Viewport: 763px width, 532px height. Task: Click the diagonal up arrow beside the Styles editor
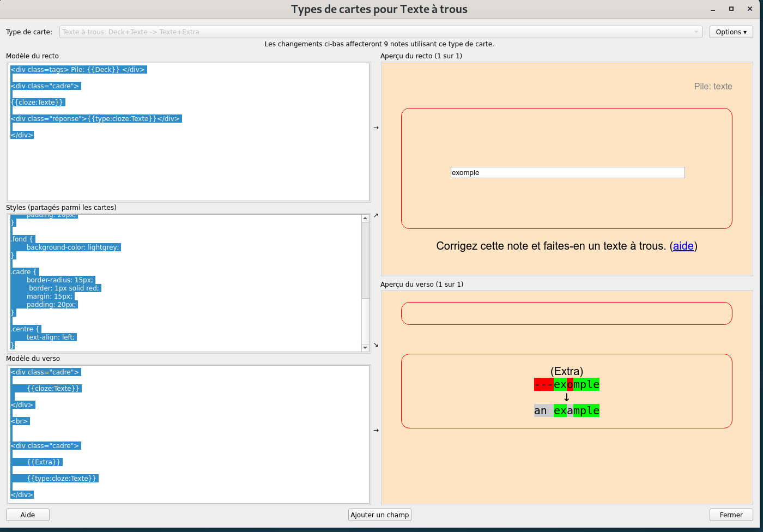click(x=376, y=216)
